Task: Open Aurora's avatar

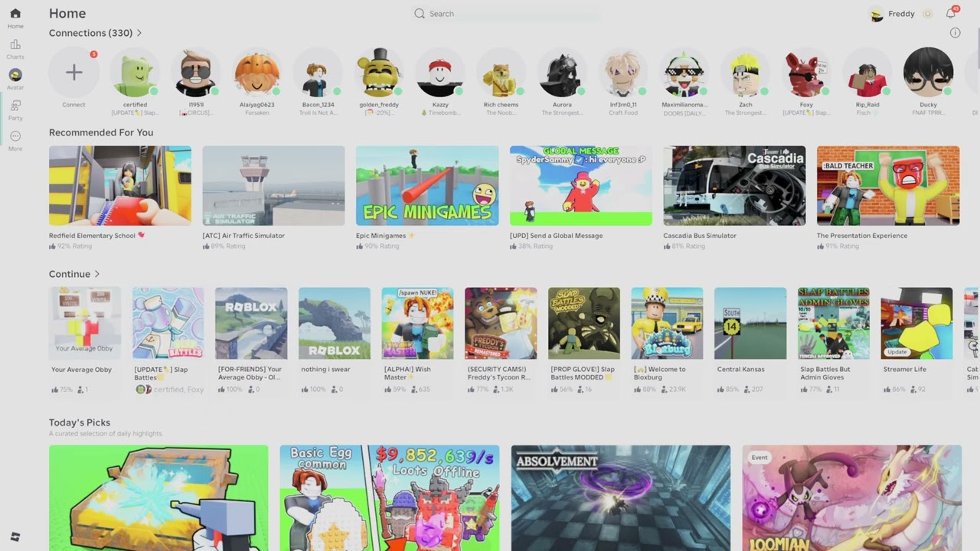Action: 562,73
